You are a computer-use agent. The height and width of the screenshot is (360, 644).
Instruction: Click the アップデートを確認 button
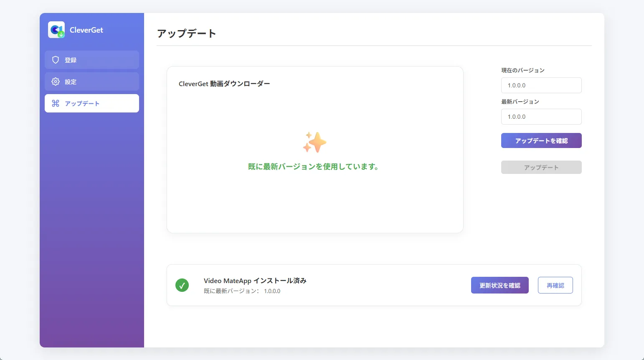(x=541, y=140)
